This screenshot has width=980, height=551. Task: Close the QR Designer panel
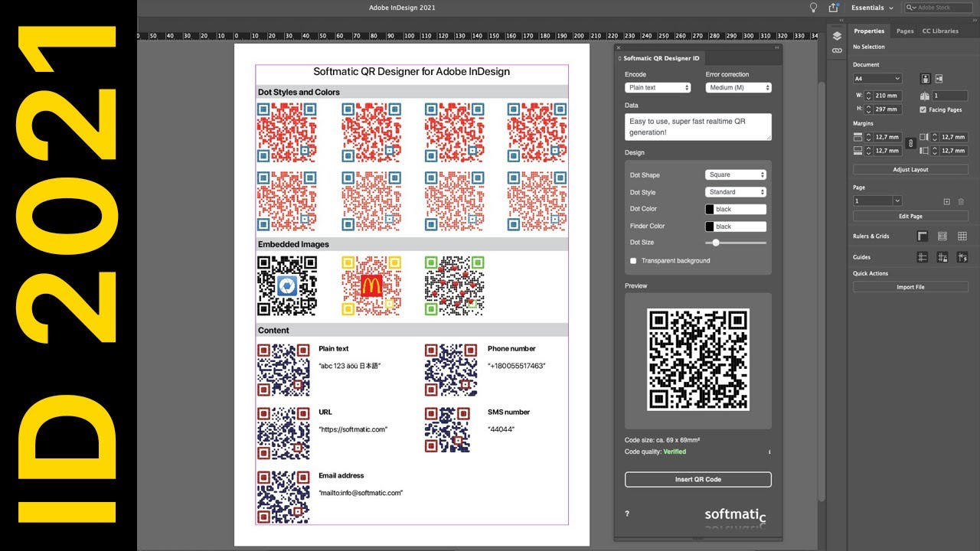click(619, 47)
